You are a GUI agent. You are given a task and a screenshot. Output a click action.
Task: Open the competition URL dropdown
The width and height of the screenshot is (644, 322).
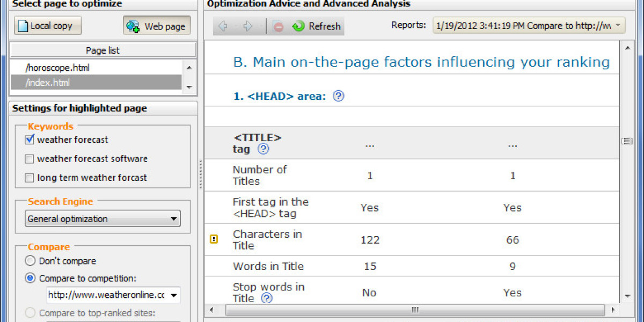coord(173,295)
